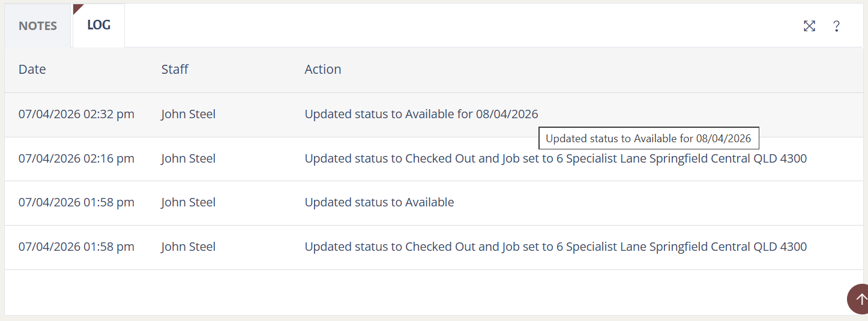Click John Steel in the bottom row

click(x=188, y=247)
